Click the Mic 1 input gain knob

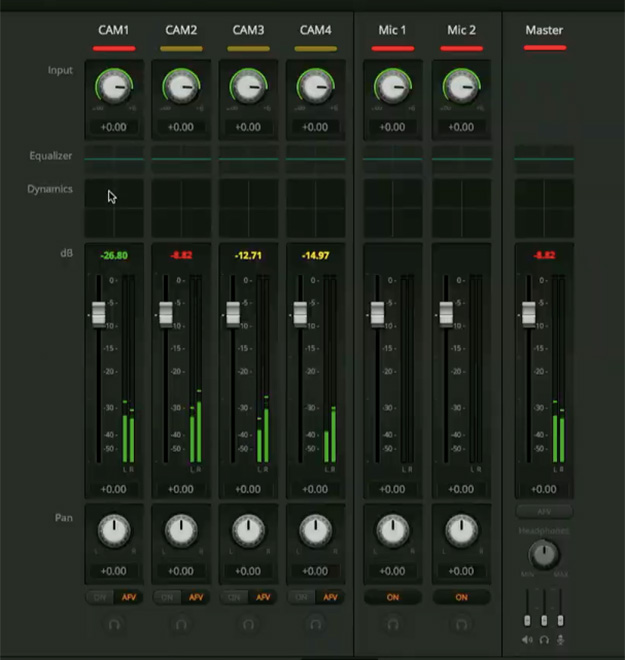(393, 87)
